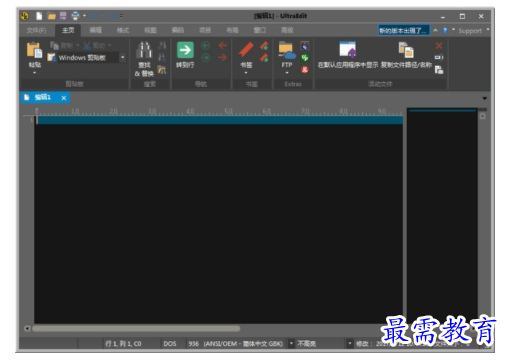
Task: Open the FTP folder cloud icon
Action: (287, 50)
